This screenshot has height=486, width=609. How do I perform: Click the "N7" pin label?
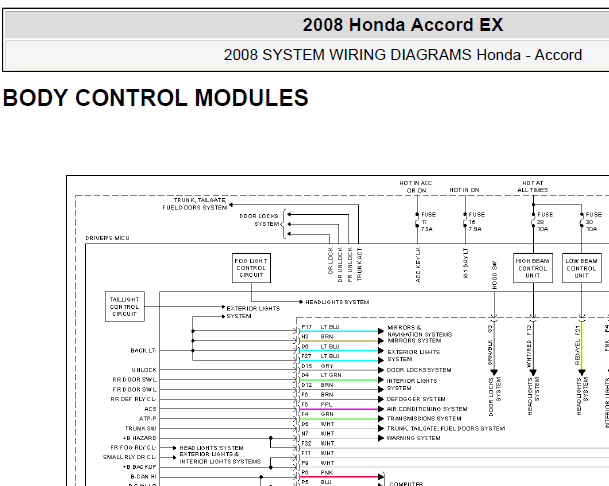tap(305, 434)
